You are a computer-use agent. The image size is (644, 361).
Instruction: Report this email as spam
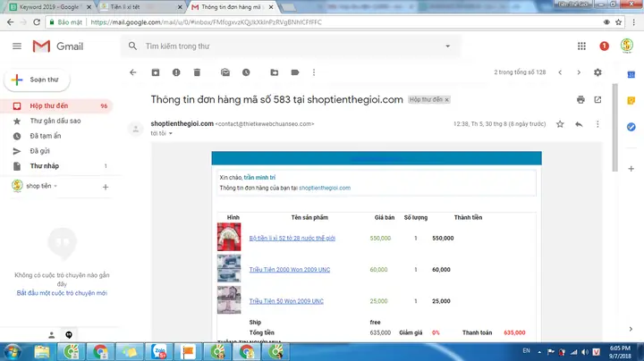[x=176, y=72]
